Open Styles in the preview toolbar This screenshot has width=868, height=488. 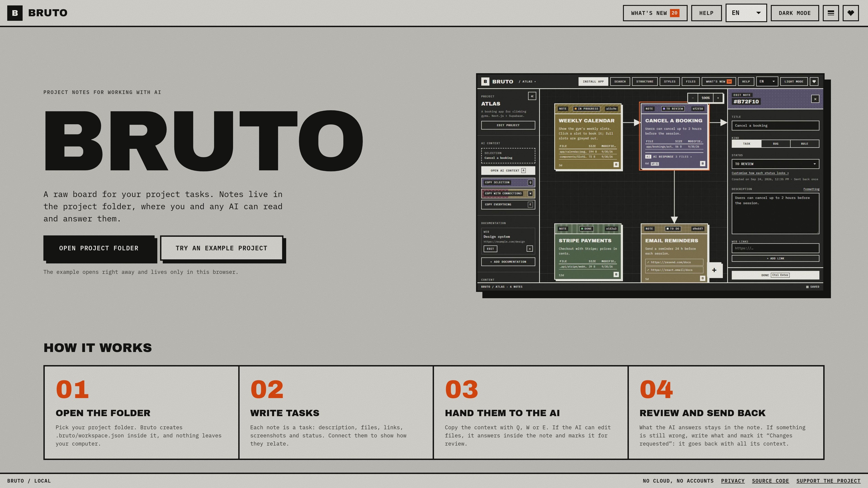tap(669, 82)
